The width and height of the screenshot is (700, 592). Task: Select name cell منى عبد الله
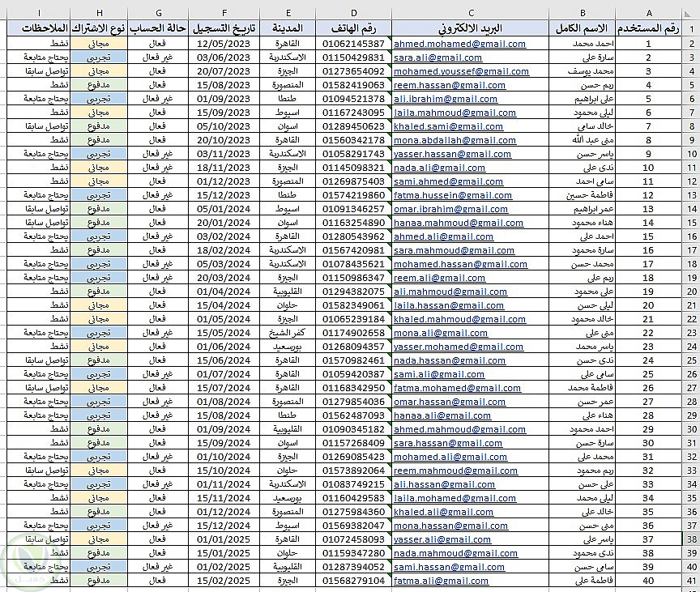583,141
